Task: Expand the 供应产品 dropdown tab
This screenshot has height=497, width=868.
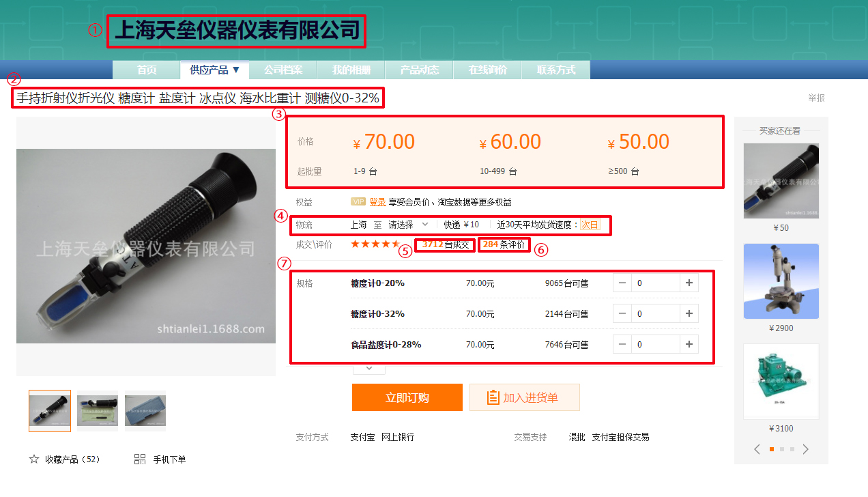Action: point(215,70)
